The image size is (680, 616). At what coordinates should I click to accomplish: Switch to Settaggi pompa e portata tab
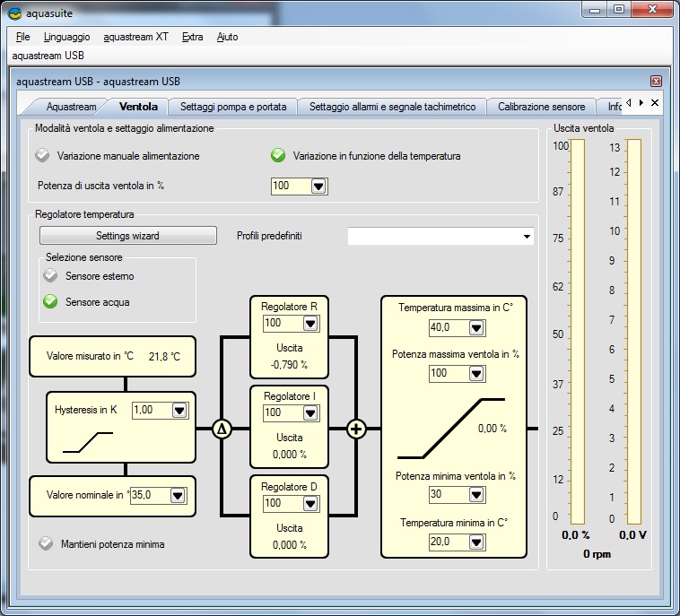point(233,107)
